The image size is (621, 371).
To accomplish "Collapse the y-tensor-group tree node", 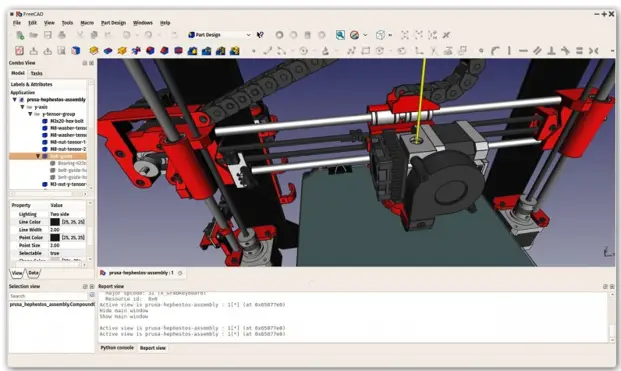I will (x=30, y=114).
